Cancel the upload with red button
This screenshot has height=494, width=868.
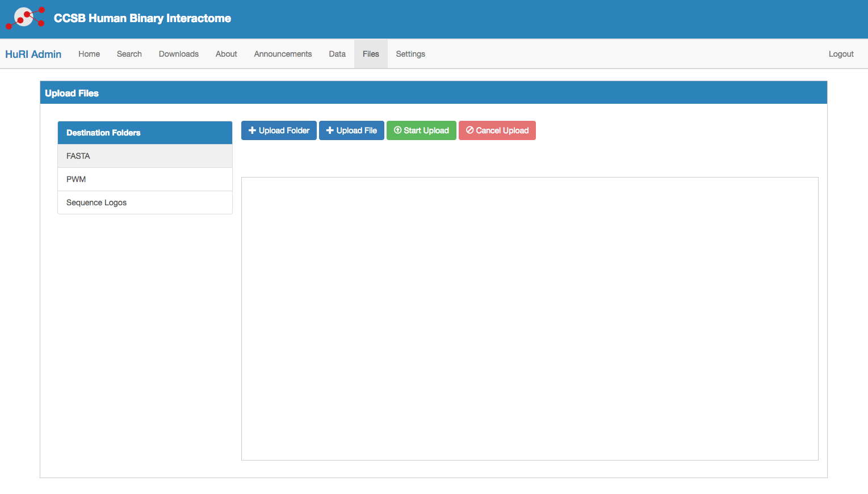pos(497,130)
